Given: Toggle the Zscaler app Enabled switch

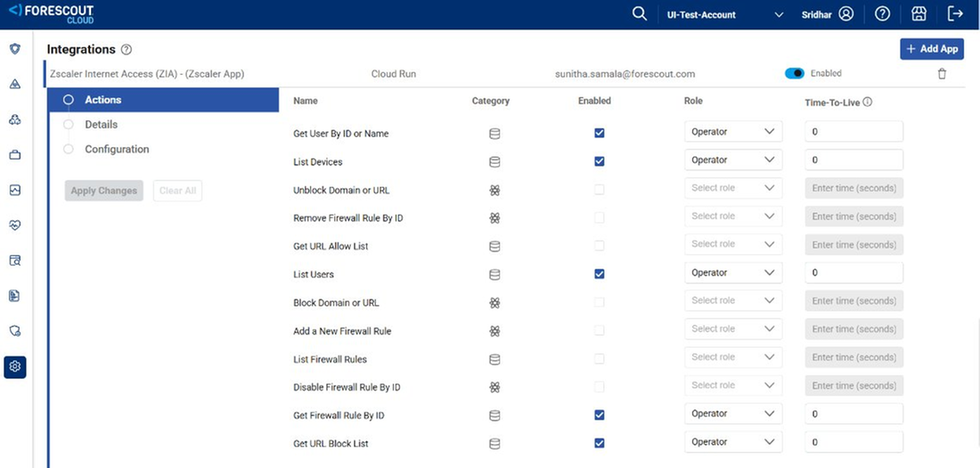Looking at the screenshot, I should click(795, 74).
